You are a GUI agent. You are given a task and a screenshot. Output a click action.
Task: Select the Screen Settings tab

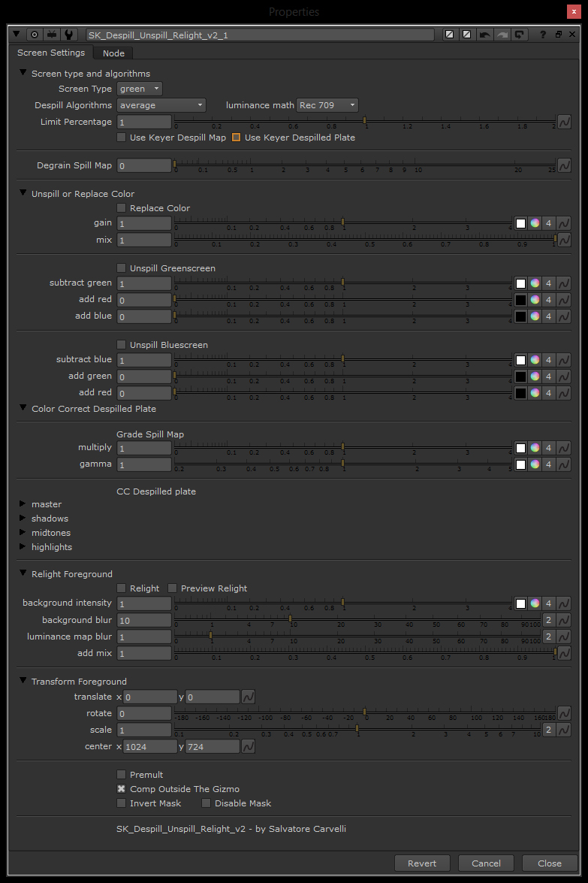point(51,53)
